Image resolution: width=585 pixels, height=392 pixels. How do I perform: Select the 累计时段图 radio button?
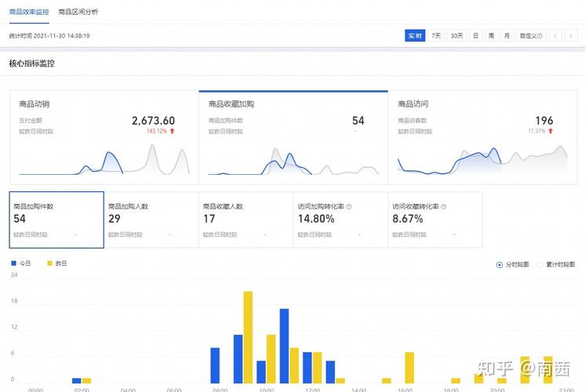point(540,265)
